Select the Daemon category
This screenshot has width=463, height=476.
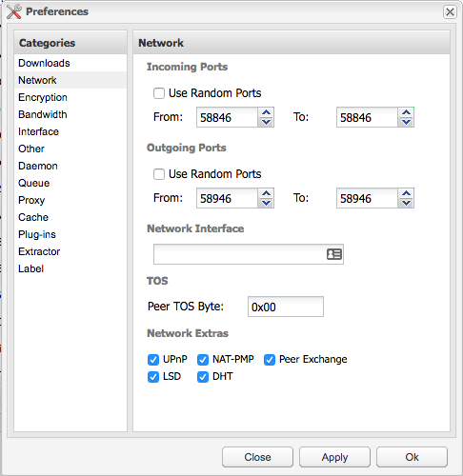click(70, 166)
